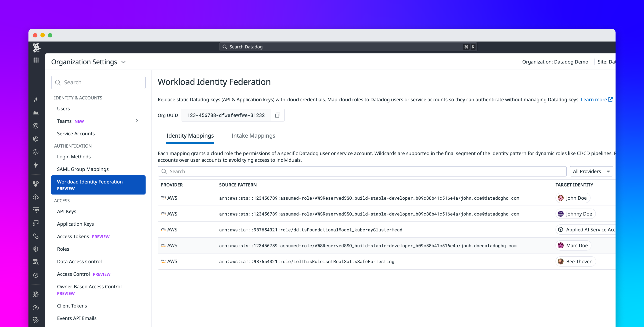
Task: Open the lightning bolt sidebar icon
Action: click(36, 165)
